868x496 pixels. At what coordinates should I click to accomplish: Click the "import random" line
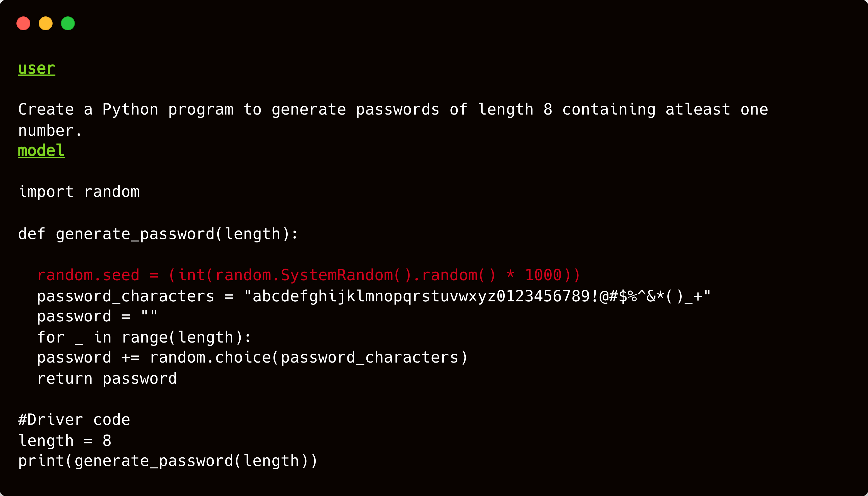click(x=79, y=192)
